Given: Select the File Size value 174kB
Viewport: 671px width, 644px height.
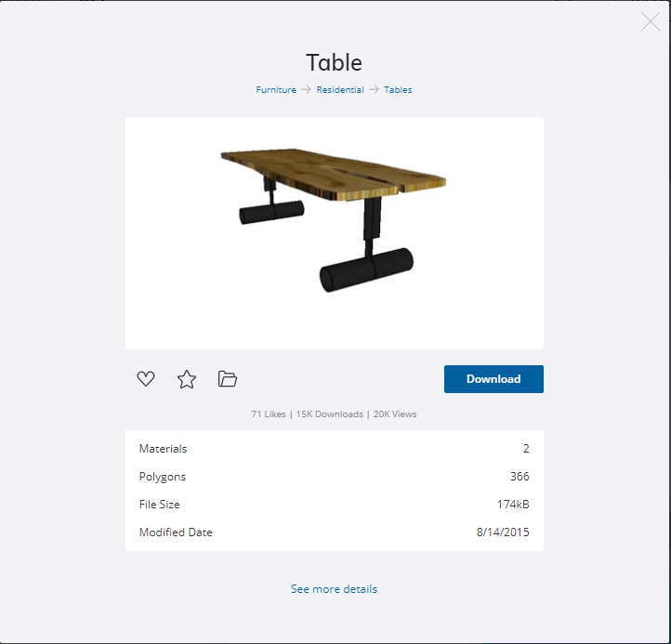Looking at the screenshot, I should click(513, 504).
